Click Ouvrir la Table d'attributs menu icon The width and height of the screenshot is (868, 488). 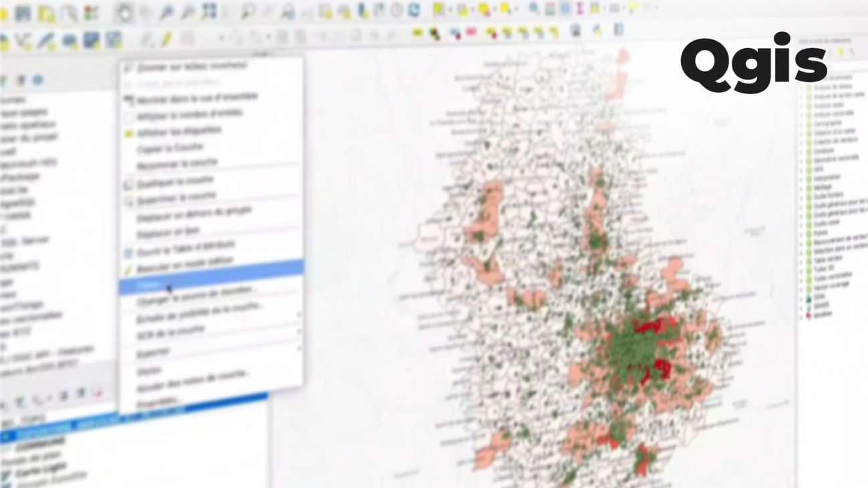(130, 253)
